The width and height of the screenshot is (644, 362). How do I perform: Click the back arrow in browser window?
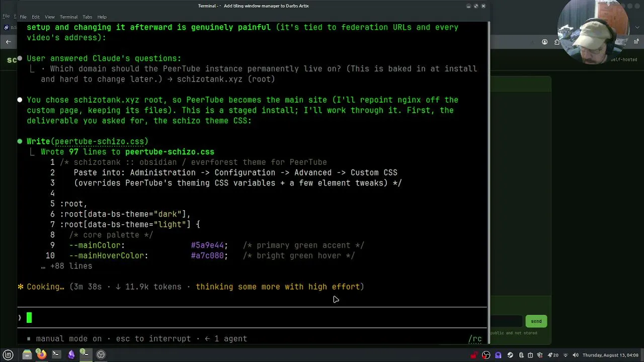pos(8,42)
